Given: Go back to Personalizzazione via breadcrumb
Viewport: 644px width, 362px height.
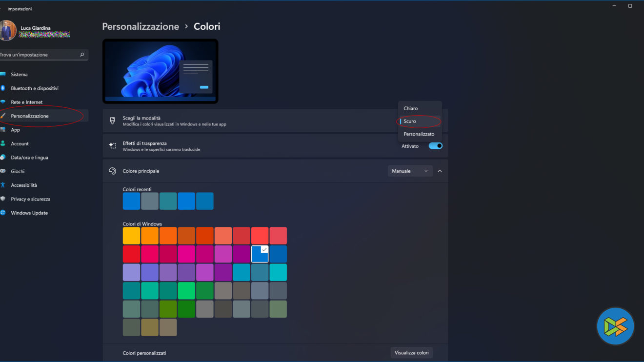Looking at the screenshot, I should [141, 26].
